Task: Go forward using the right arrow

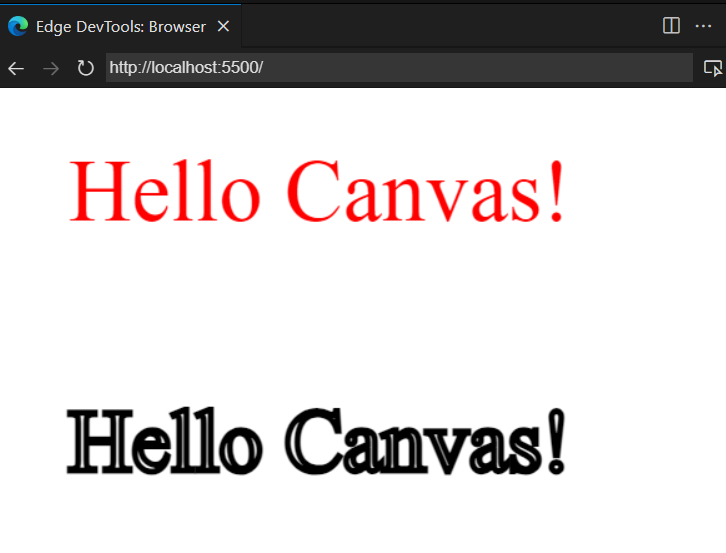Action: point(51,68)
